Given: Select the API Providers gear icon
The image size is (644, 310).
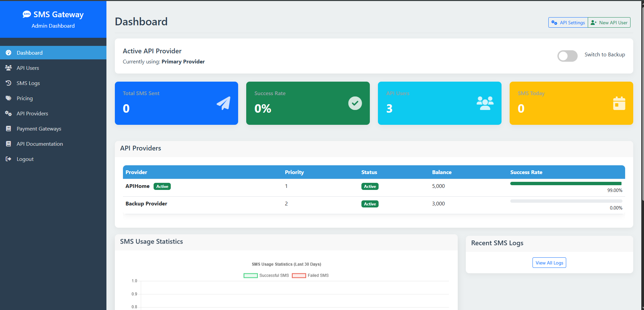Looking at the screenshot, I should [x=8, y=113].
